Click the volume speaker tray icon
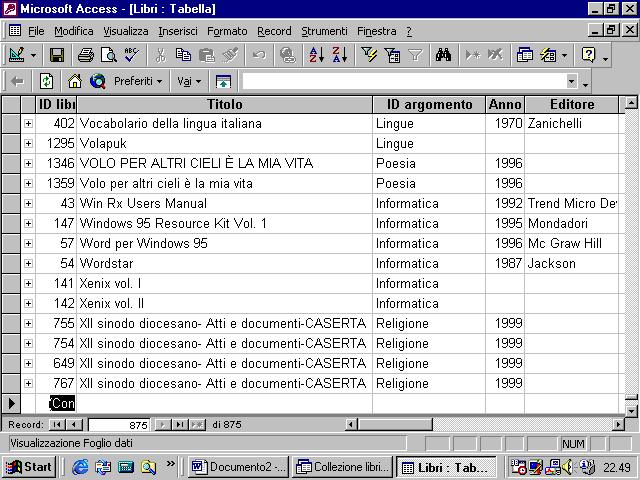The height and width of the screenshot is (480, 640). 567,467
